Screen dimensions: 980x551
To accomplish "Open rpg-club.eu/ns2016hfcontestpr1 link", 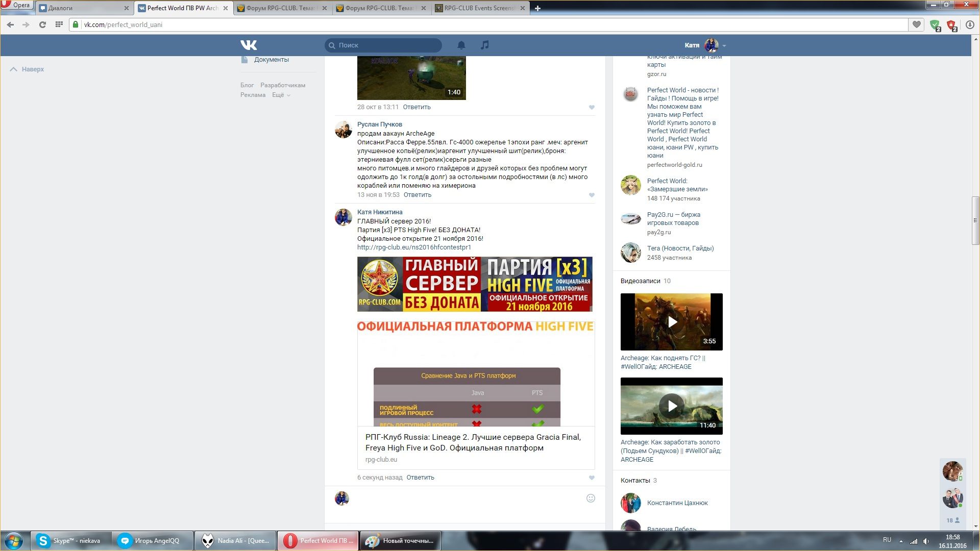I will click(x=414, y=247).
